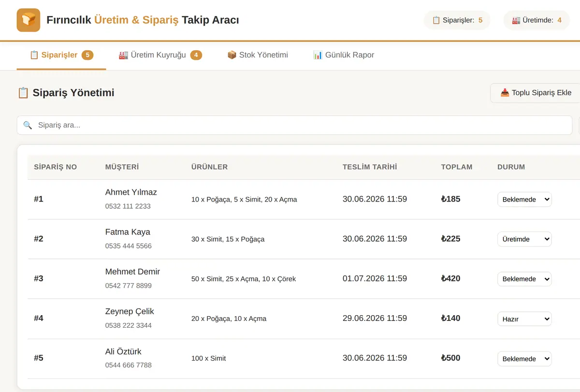This screenshot has height=392, width=580.
Task: Click the Toplu Sipariş Ekle button
Action: pyautogui.click(x=536, y=93)
